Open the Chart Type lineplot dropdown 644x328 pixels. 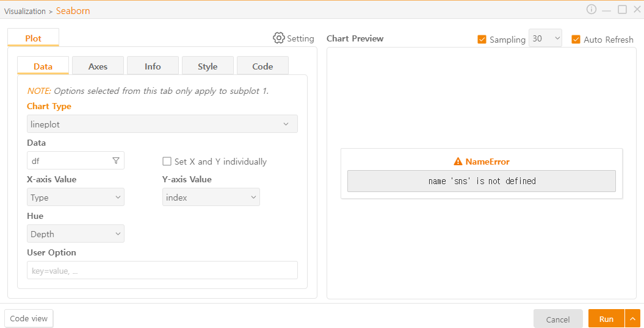tap(162, 124)
